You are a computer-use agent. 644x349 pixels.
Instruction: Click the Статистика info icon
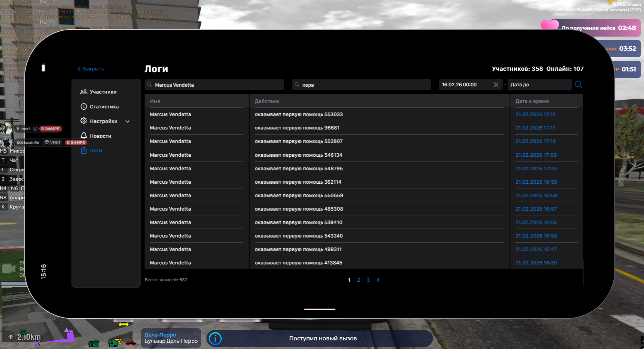coord(84,107)
